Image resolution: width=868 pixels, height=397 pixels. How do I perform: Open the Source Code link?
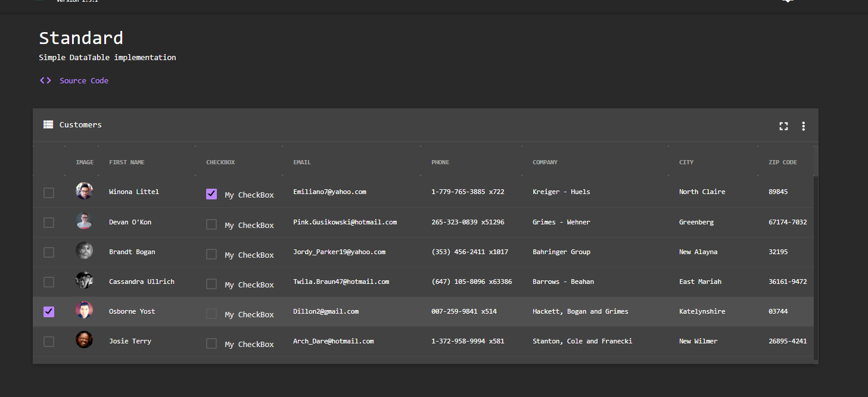pos(84,80)
